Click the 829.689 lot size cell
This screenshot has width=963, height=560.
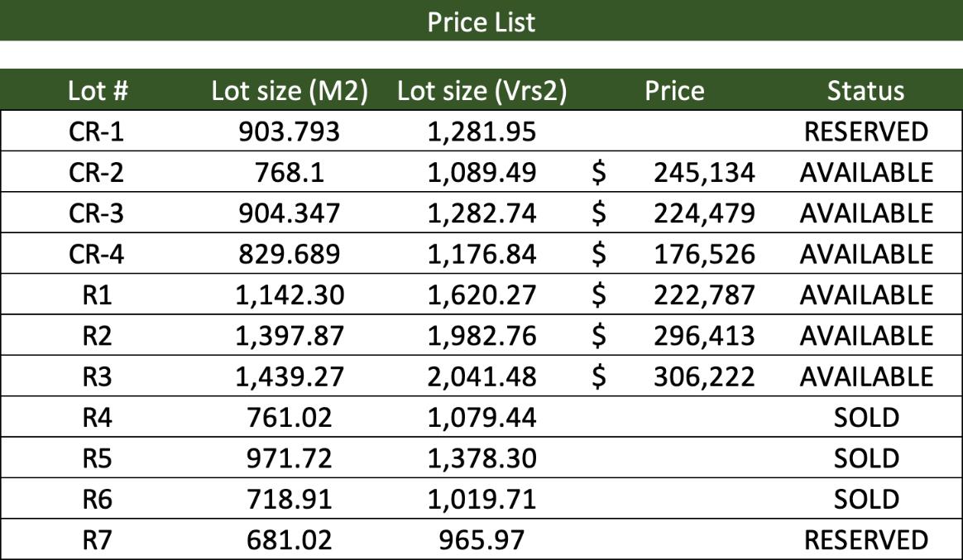[x=290, y=254]
